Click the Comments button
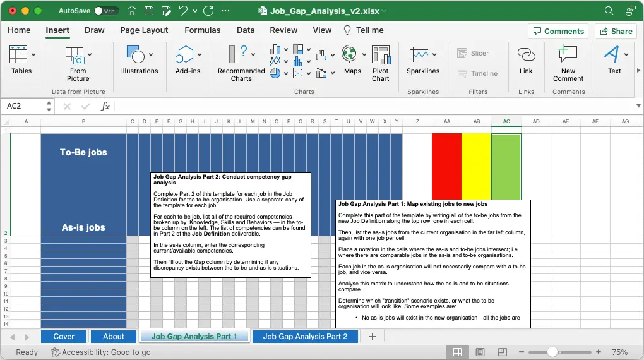The height and width of the screenshot is (360, 644). point(558,31)
